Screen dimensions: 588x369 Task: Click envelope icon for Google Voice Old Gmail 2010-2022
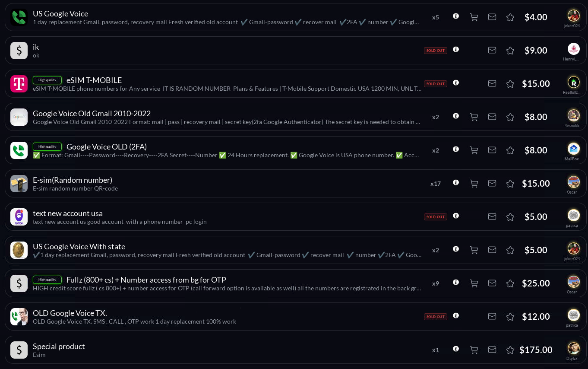point(492,117)
